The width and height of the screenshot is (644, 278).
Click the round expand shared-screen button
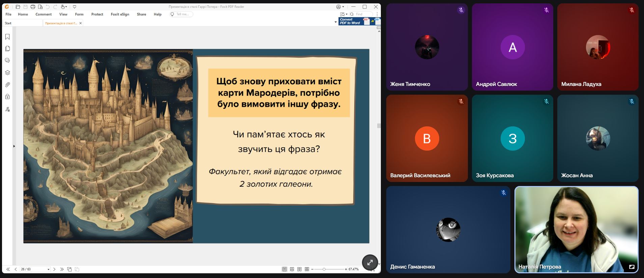(370, 262)
